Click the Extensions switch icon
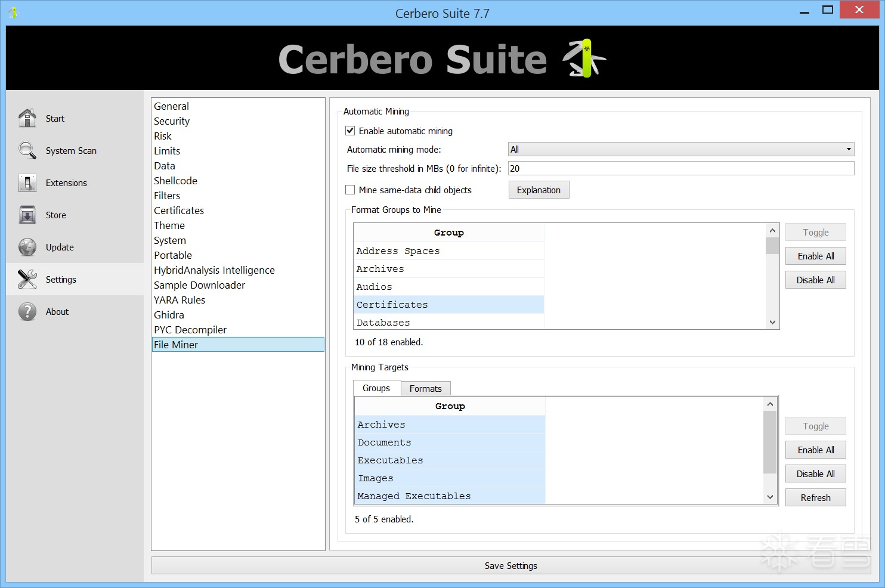This screenshot has width=885, height=588. (x=27, y=182)
